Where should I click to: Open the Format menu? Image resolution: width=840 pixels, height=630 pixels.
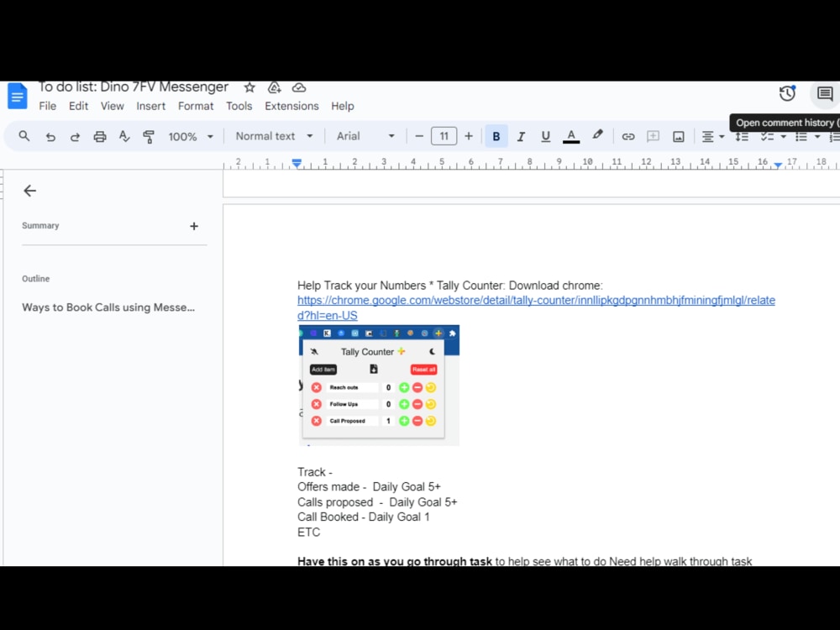pyautogui.click(x=196, y=106)
